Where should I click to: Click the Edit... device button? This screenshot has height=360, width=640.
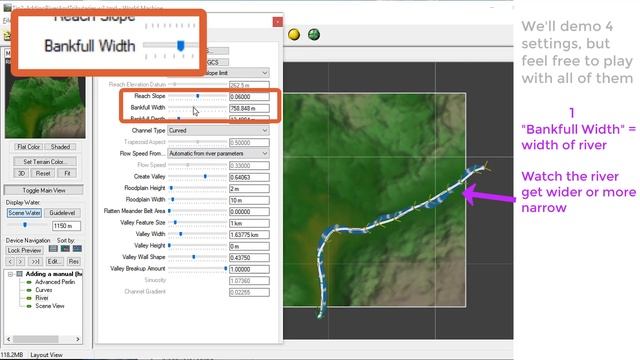point(54,262)
